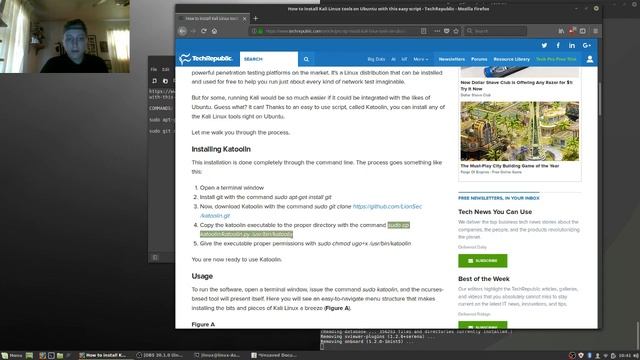Click the TechRepublic logo
The image size is (640, 360).
206,59
